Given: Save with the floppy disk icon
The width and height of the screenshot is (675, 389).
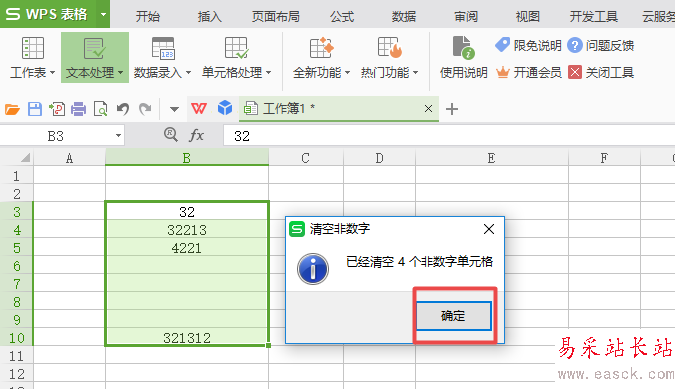Looking at the screenshot, I should click(35, 109).
